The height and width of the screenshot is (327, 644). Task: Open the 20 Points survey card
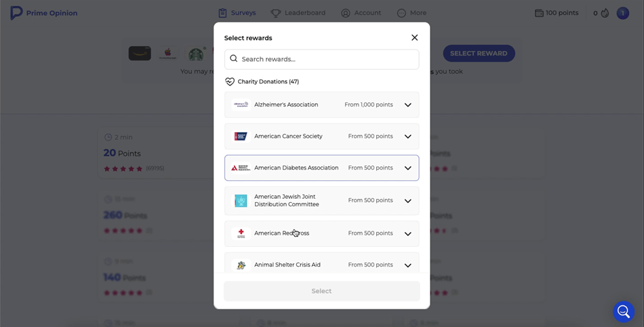(x=156, y=153)
